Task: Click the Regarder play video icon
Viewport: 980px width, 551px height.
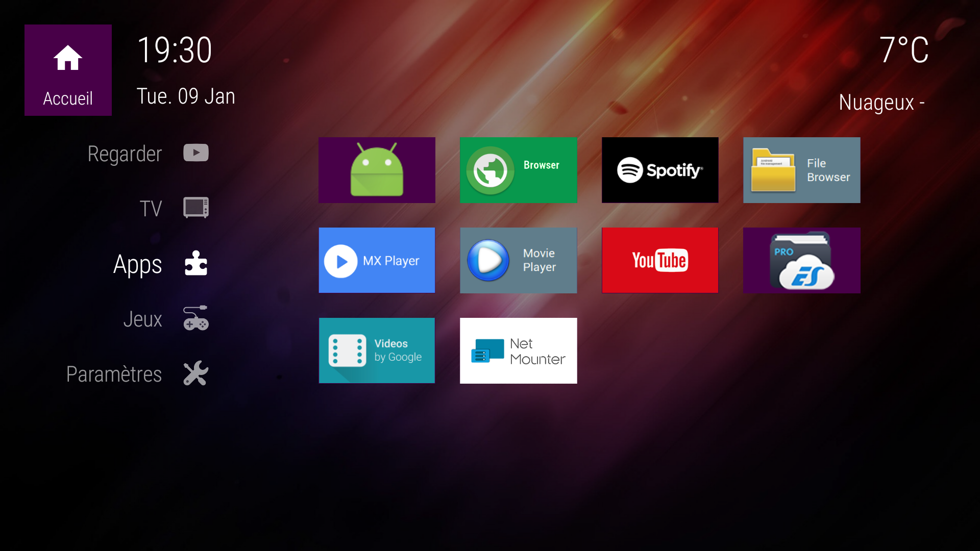Action: [196, 153]
